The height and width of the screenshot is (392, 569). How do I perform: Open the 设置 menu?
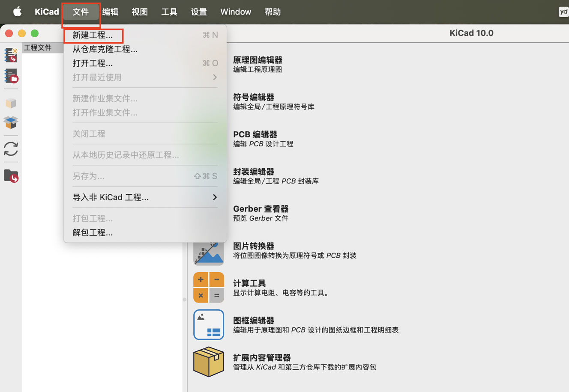pos(199,12)
